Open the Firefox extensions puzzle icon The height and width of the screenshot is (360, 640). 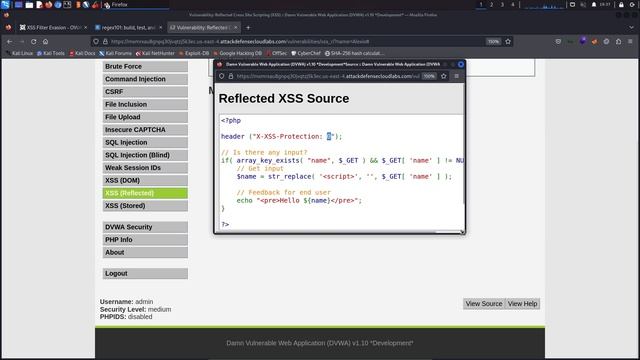click(x=618, y=42)
